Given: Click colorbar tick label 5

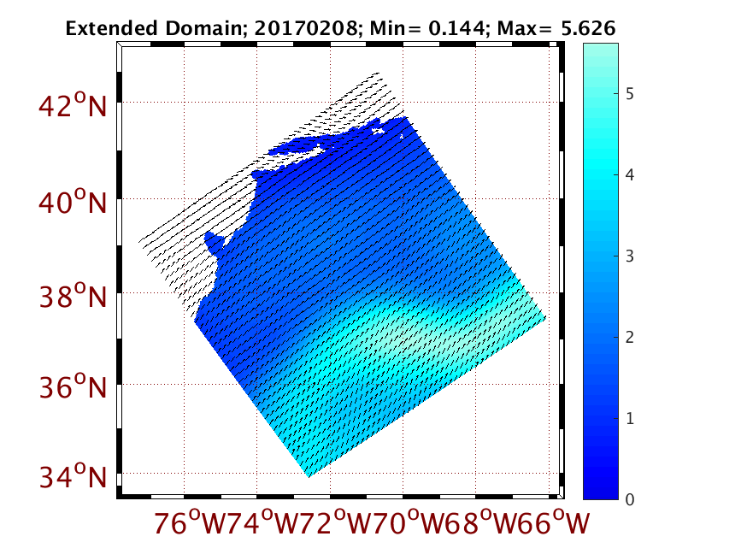Looking at the screenshot, I should (x=630, y=94).
